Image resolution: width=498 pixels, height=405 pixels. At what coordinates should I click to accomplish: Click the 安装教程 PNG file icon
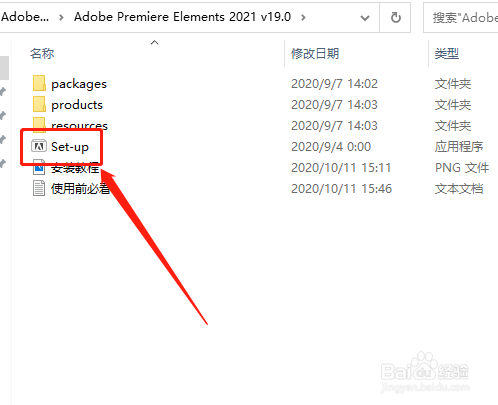pos(39,169)
